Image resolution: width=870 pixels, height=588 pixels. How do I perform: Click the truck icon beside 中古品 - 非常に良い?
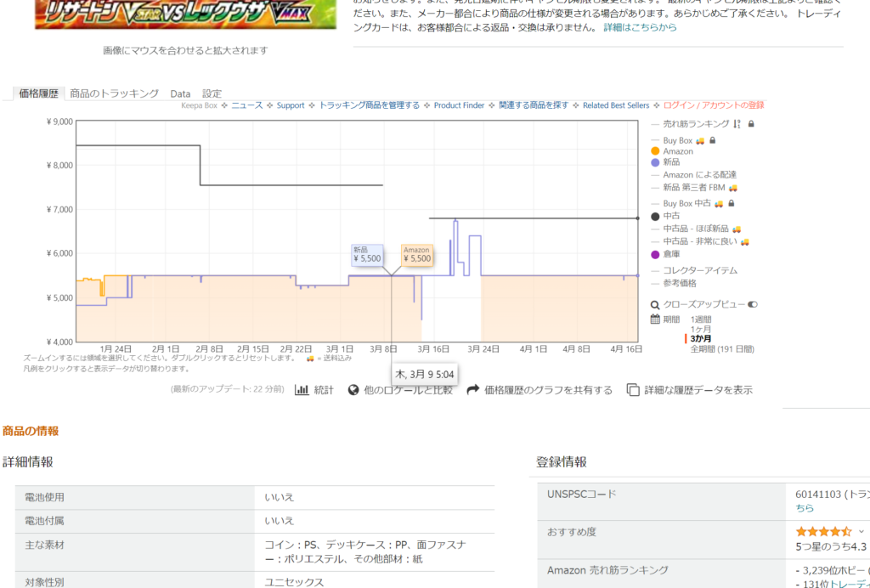click(x=744, y=241)
